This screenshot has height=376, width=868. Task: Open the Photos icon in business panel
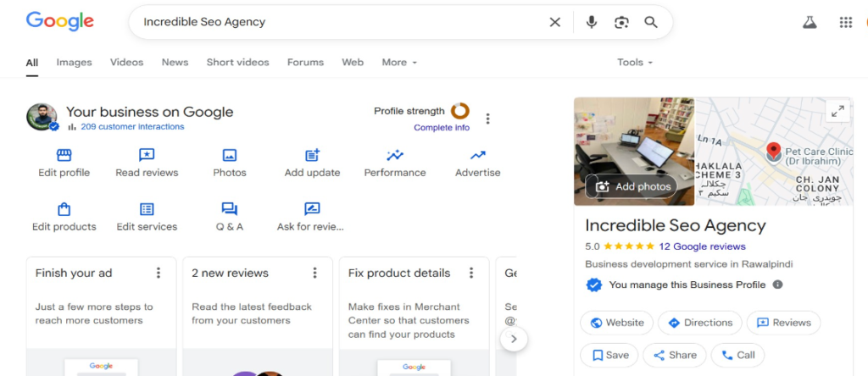[229, 155]
